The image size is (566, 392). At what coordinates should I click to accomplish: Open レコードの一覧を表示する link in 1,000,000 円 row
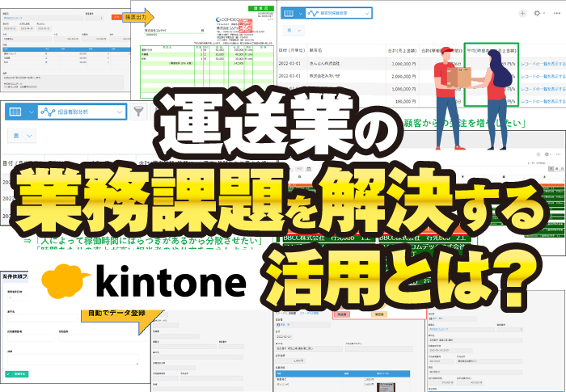pos(543,89)
